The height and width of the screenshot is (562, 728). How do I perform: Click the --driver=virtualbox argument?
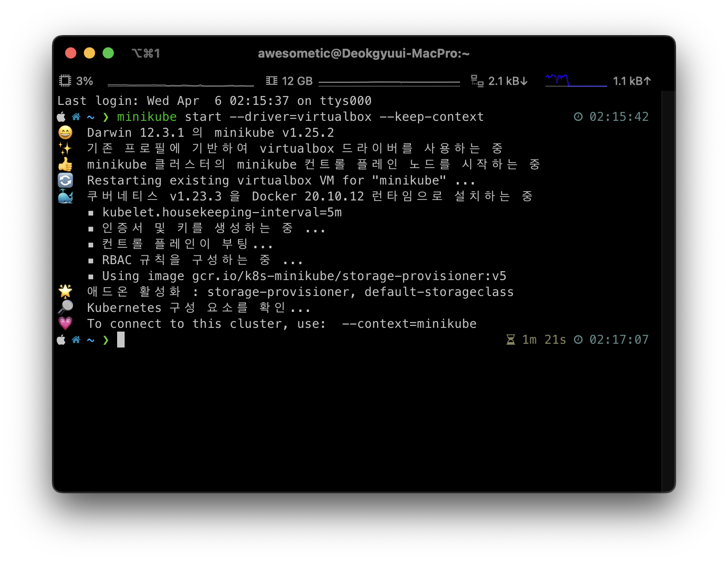pos(301,117)
